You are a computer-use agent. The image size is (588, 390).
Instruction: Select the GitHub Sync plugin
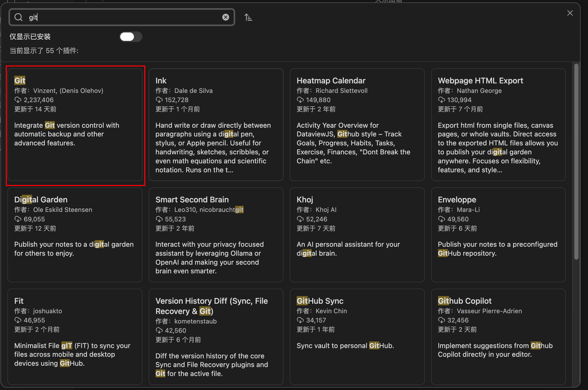click(x=357, y=337)
